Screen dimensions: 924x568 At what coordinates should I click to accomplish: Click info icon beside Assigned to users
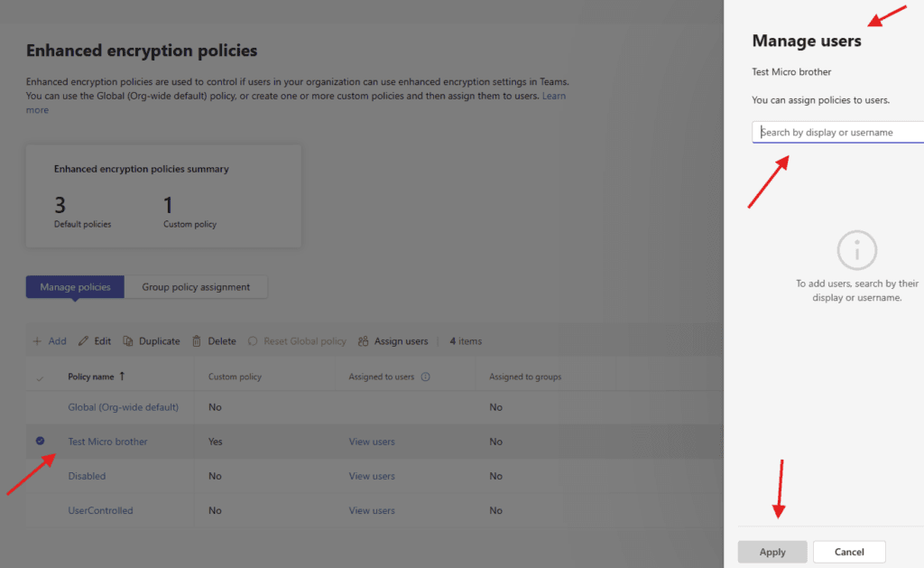425,377
